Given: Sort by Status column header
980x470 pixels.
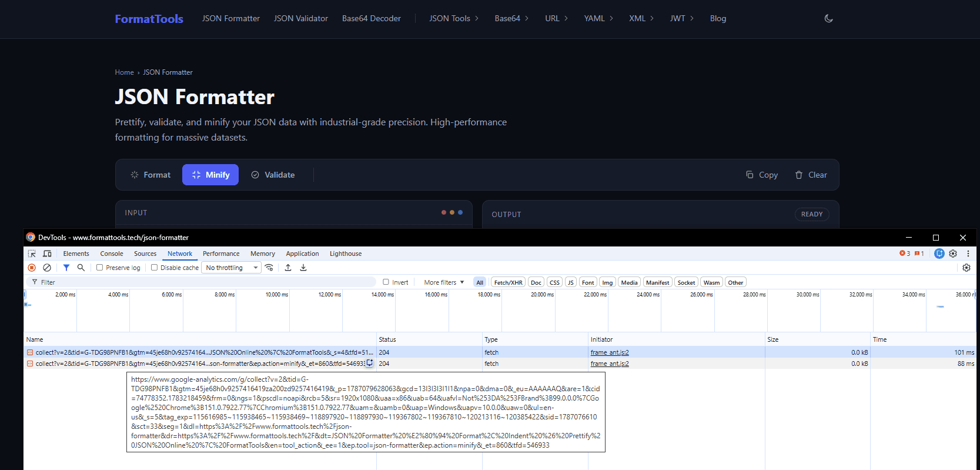Looking at the screenshot, I should click(429, 339).
